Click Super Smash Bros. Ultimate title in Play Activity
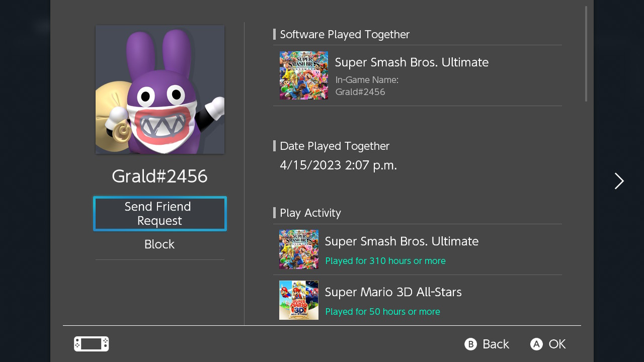This screenshot has width=644, height=362. coord(401,241)
